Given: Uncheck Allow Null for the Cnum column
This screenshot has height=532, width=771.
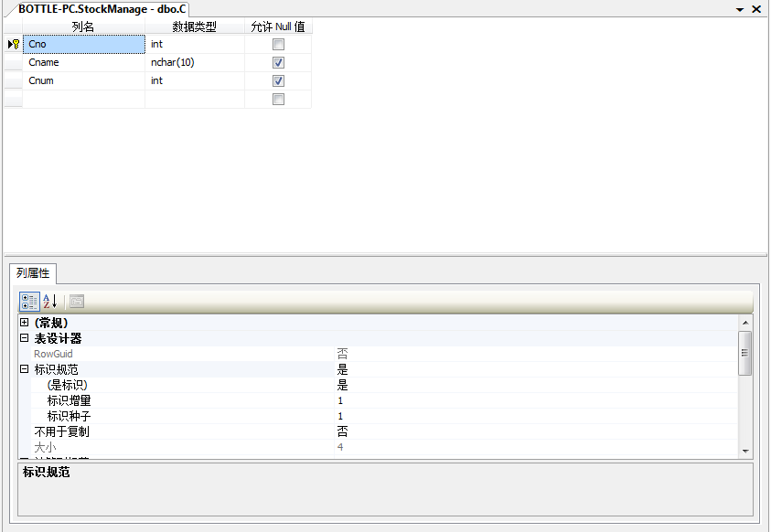Looking at the screenshot, I should point(278,80).
